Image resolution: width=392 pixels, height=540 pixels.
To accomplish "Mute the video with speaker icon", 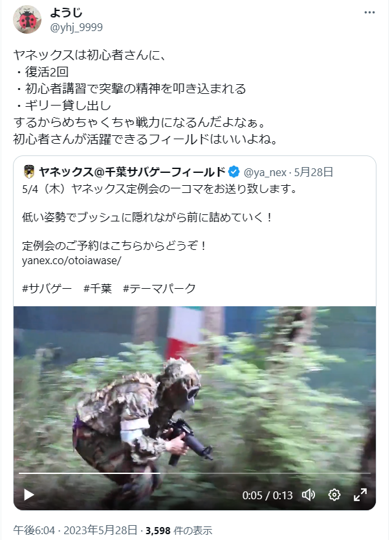I will point(309,495).
